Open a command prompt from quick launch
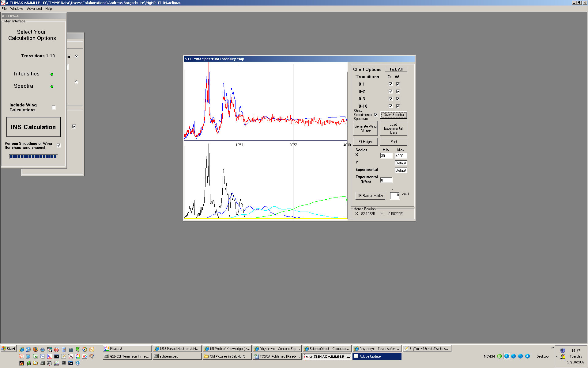Viewport: 588px width, 368px height. pos(56,357)
